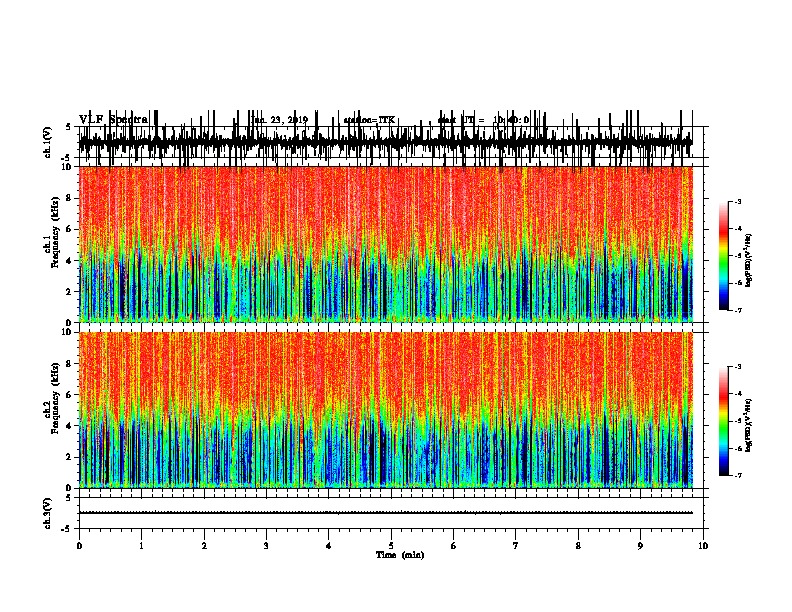This screenshot has width=792, height=612.
Task: Click the log(PSD) label of ch.2 colorbar
Action: (x=749, y=425)
